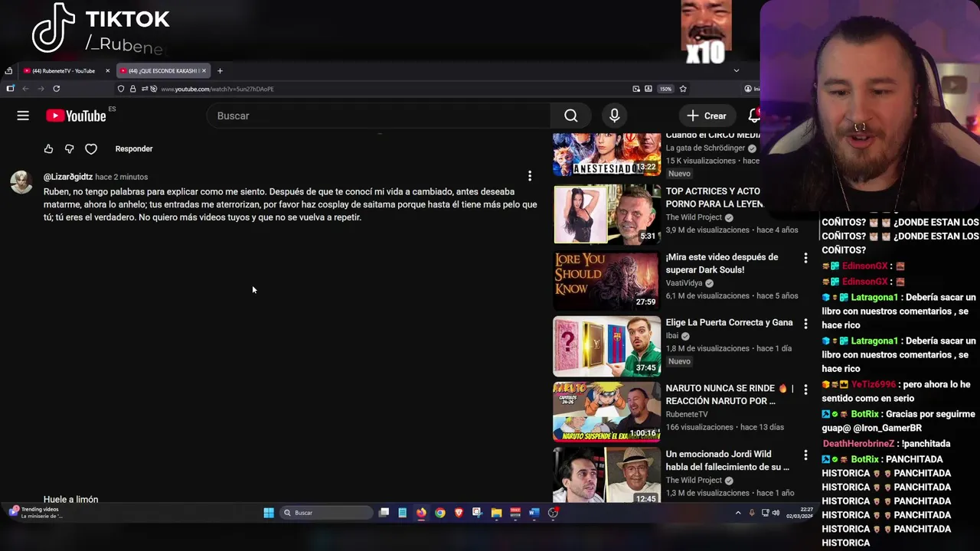Open the Naruto reaction video thumbnail
This screenshot has height=551, width=980.
(x=606, y=412)
